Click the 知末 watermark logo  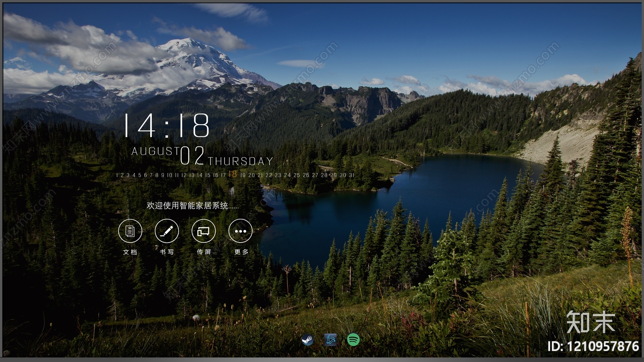pyautogui.click(x=590, y=322)
